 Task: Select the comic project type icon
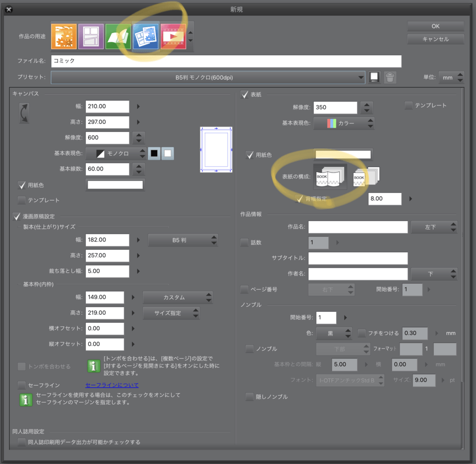click(91, 36)
